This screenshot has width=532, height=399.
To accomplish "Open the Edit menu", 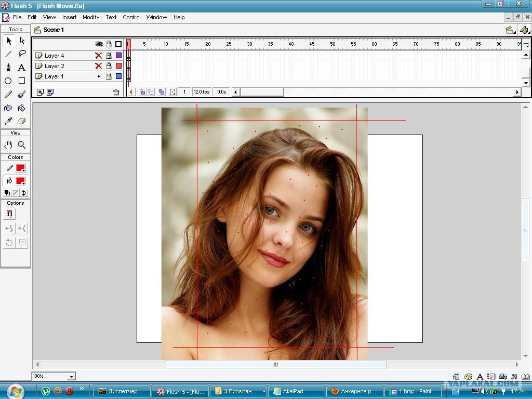I will [32, 17].
